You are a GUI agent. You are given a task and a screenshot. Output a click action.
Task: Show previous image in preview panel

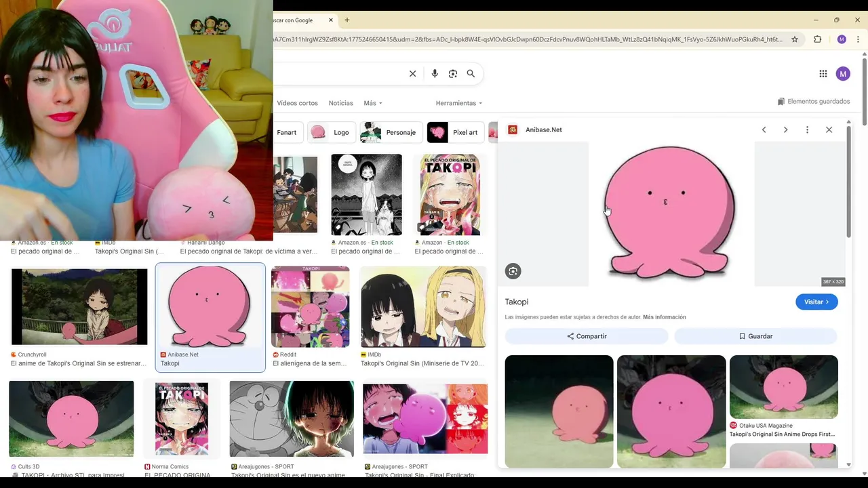[764, 129]
